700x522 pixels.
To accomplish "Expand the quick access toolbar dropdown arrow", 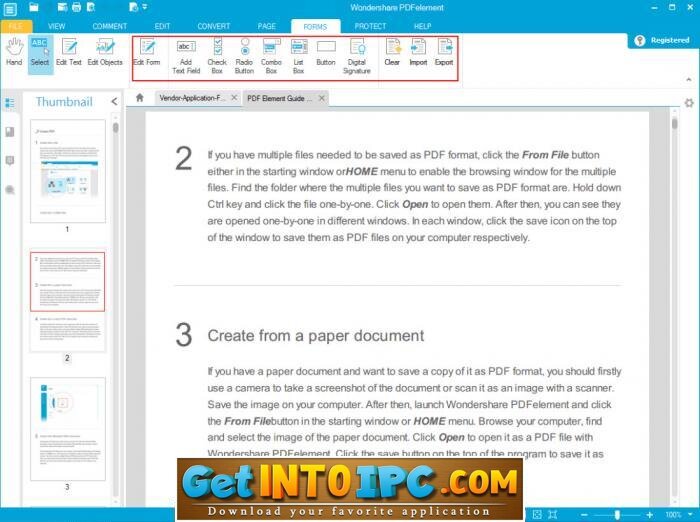I will pyautogui.click(x=145, y=7).
